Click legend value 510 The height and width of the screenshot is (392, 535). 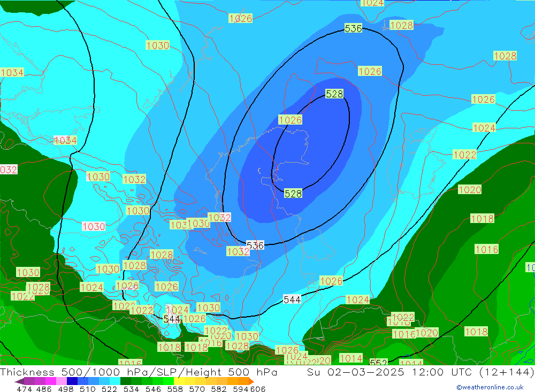coord(87,389)
